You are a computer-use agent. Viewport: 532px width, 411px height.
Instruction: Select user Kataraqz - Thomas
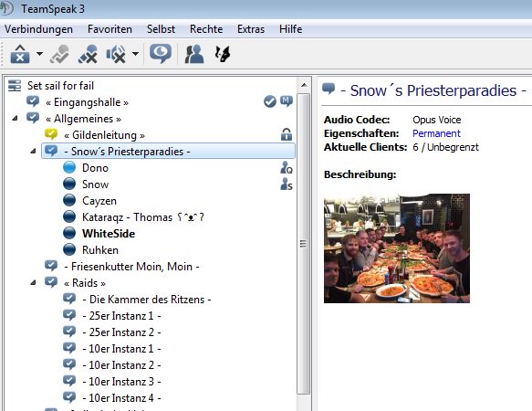point(143,217)
